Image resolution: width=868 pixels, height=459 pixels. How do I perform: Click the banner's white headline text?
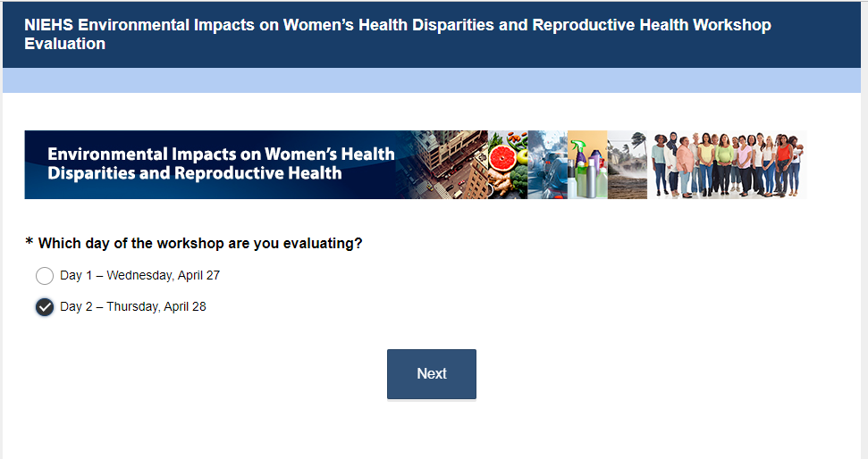coord(221,164)
